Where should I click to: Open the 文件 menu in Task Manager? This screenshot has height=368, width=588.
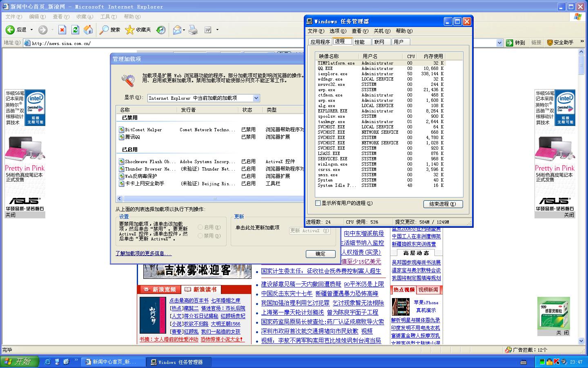tap(316, 31)
